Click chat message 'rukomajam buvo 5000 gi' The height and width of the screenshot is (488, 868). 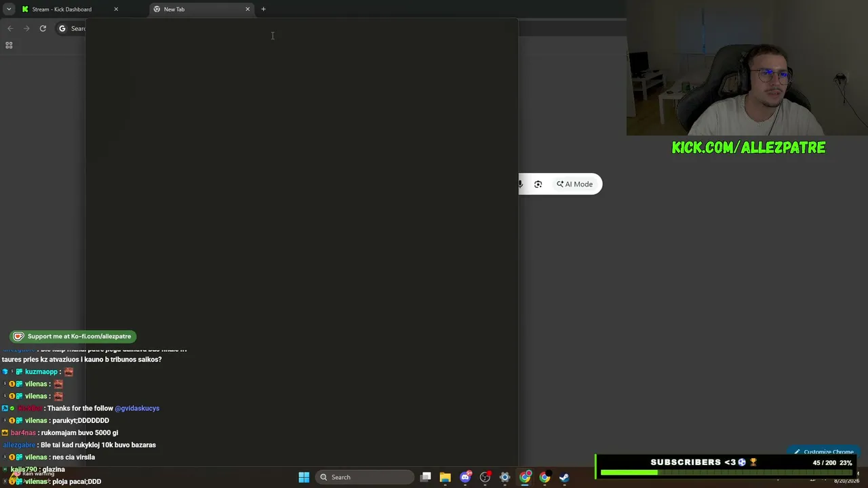pos(79,432)
